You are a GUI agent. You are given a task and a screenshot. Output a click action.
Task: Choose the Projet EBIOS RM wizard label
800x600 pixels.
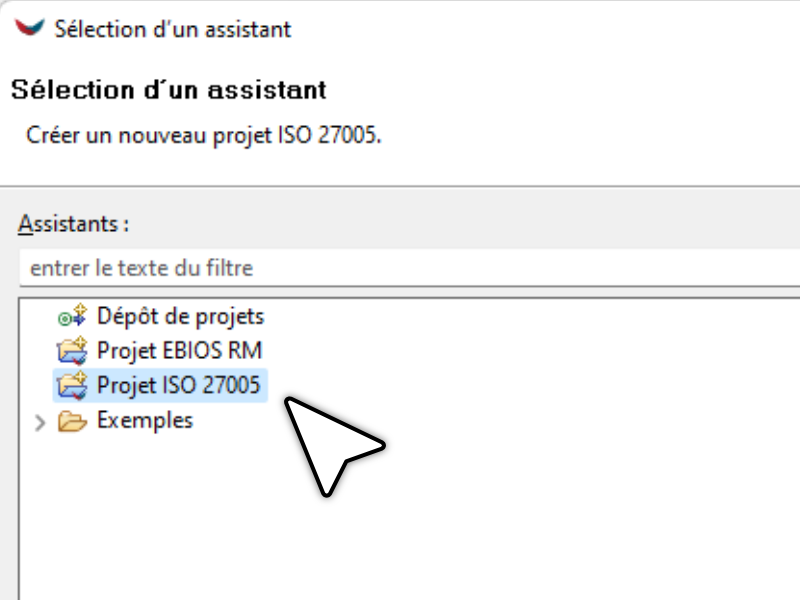(x=180, y=351)
